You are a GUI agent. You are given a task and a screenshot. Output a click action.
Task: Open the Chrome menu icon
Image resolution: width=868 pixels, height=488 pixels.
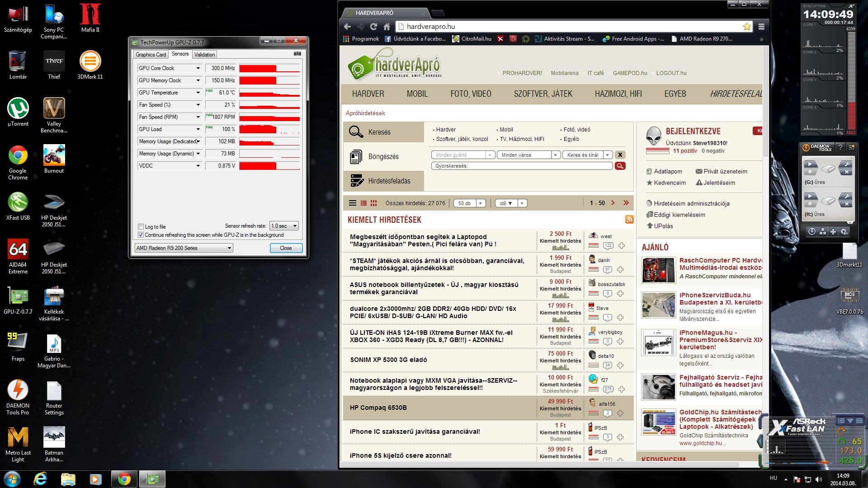click(761, 27)
